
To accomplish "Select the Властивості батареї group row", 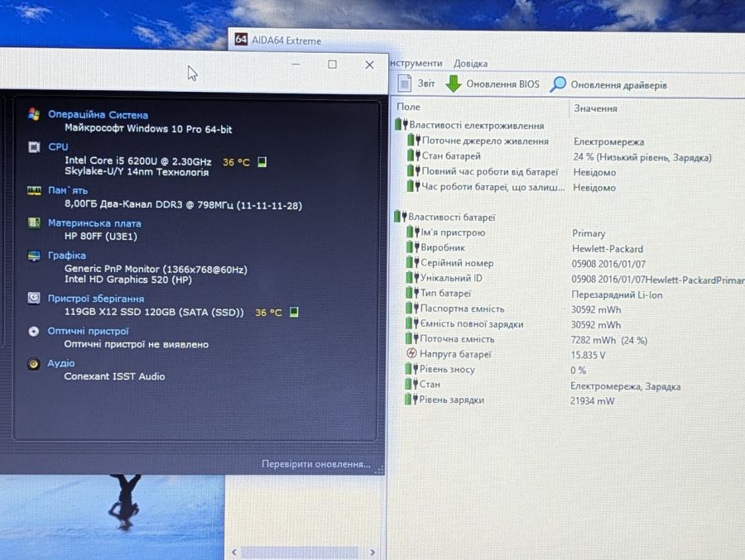I will (445, 217).
